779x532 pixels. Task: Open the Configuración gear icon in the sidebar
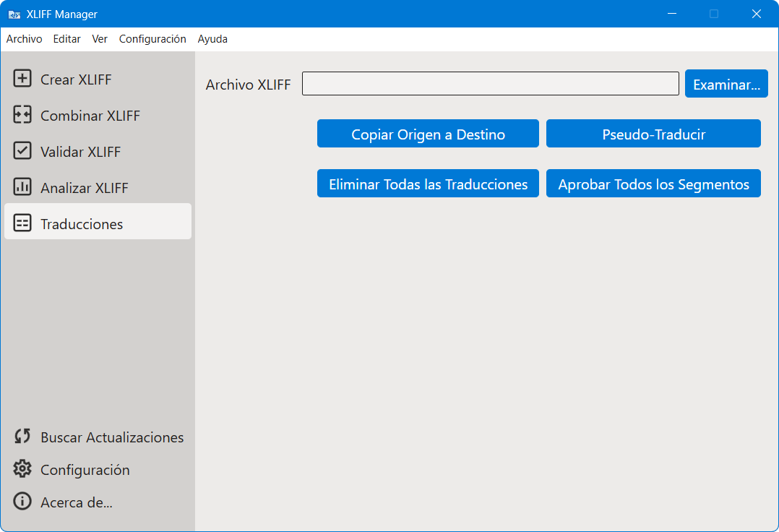tap(22, 469)
